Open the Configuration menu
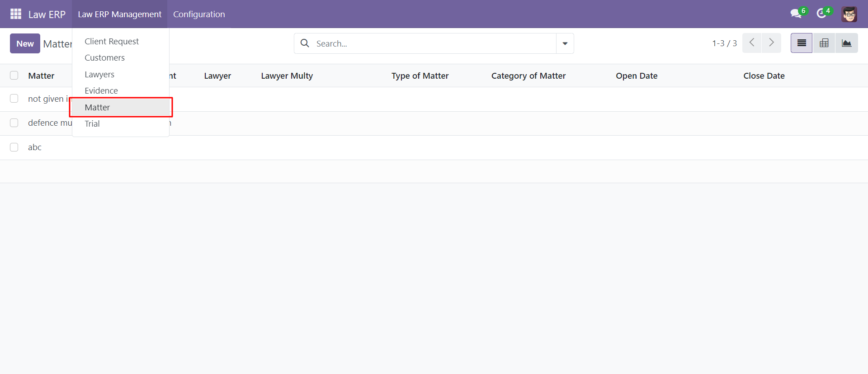Viewport: 868px width, 374px height. tap(199, 14)
